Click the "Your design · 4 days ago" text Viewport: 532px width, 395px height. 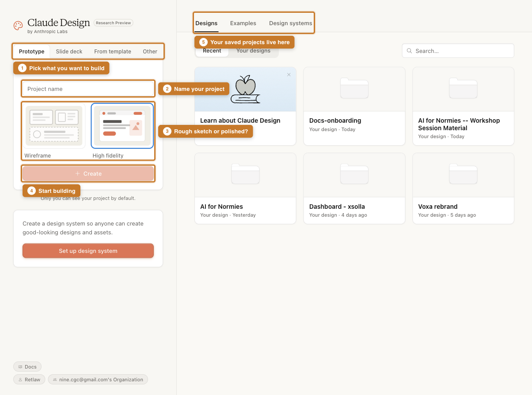click(x=338, y=215)
